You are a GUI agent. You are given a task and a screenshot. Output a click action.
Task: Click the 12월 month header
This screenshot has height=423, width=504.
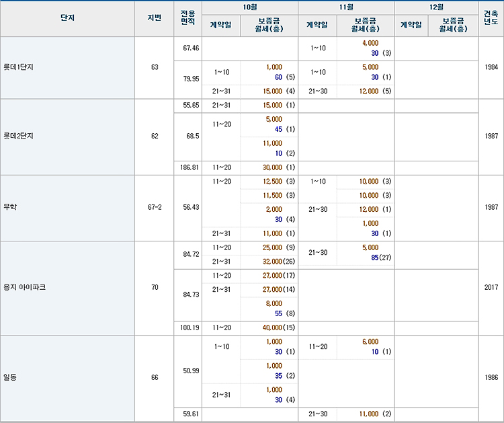tap(436, 7)
